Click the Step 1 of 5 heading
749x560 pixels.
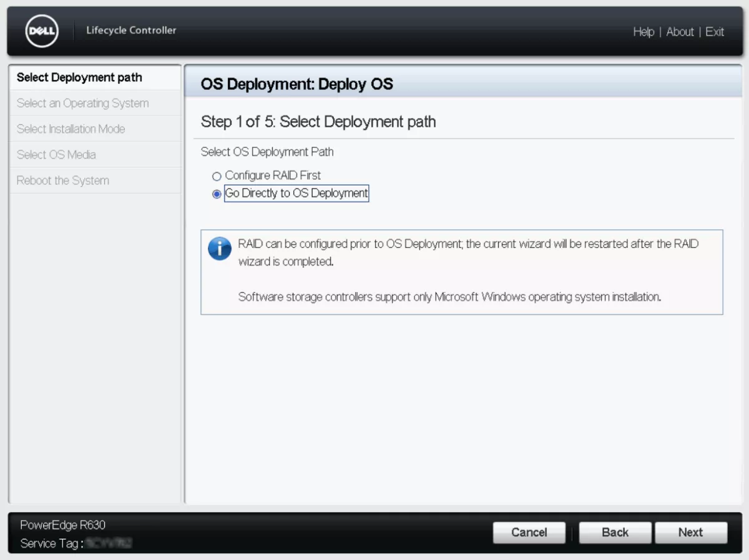click(x=318, y=122)
